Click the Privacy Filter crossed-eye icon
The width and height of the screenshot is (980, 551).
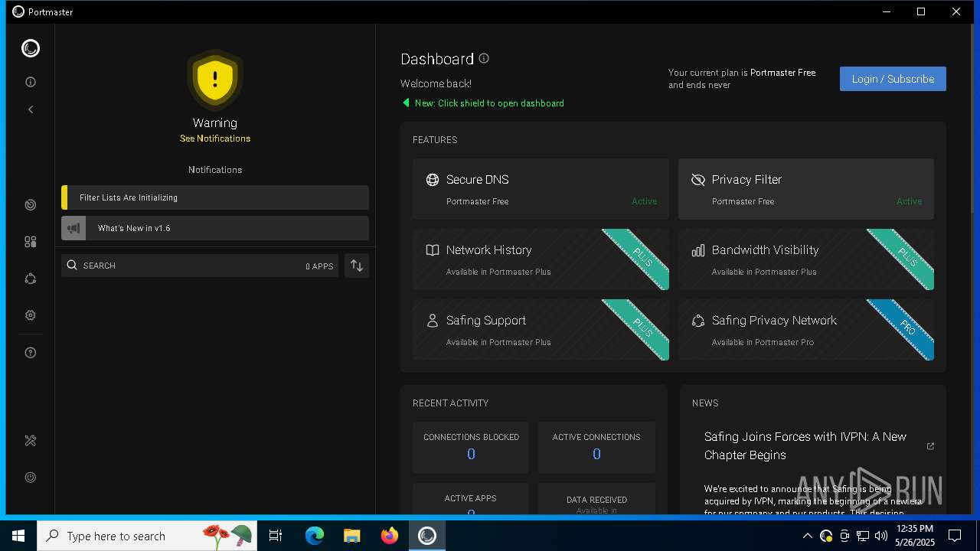pos(697,180)
